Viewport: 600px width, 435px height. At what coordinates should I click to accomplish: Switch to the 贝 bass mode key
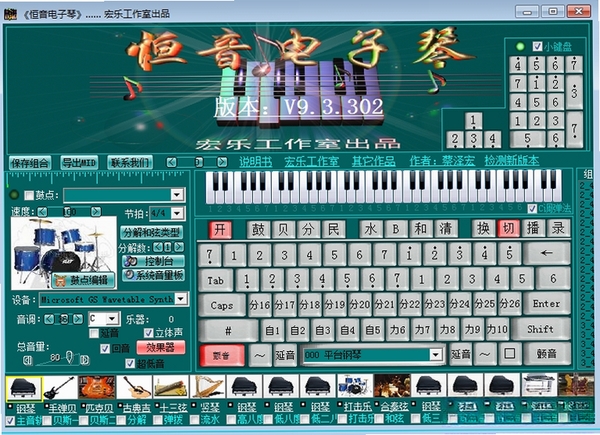[x=283, y=230]
